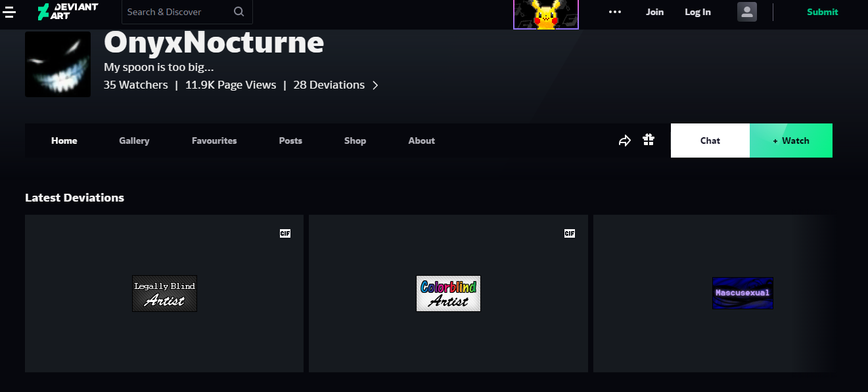Expand profile stats with the chevron arrow
This screenshot has width=868, height=392.
(x=375, y=85)
